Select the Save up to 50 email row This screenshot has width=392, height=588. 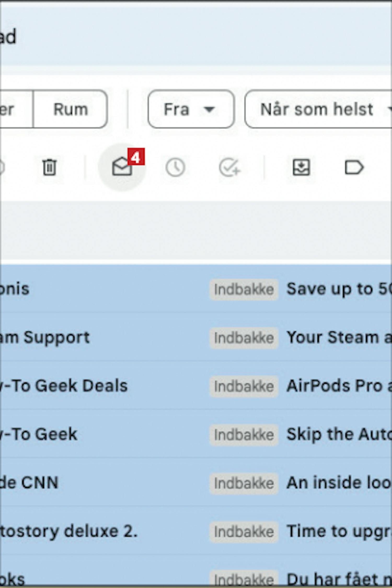(x=196, y=289)
